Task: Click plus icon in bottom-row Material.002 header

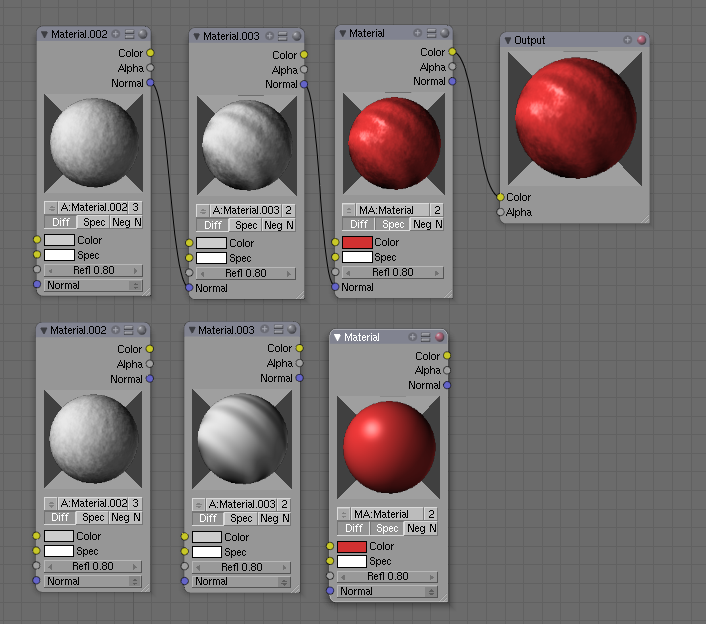Action: (x=115, y=330)
